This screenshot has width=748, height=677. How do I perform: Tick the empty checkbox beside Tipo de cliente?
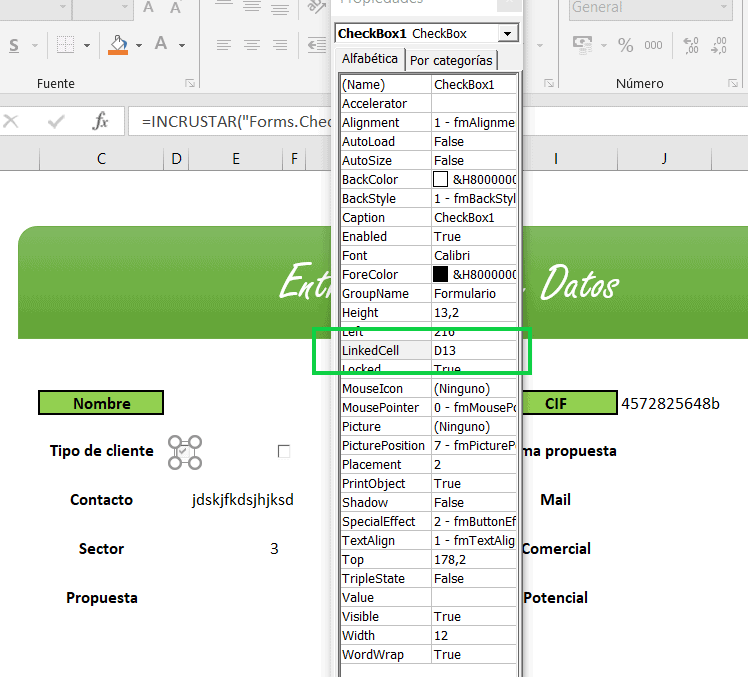pos(284,451)
